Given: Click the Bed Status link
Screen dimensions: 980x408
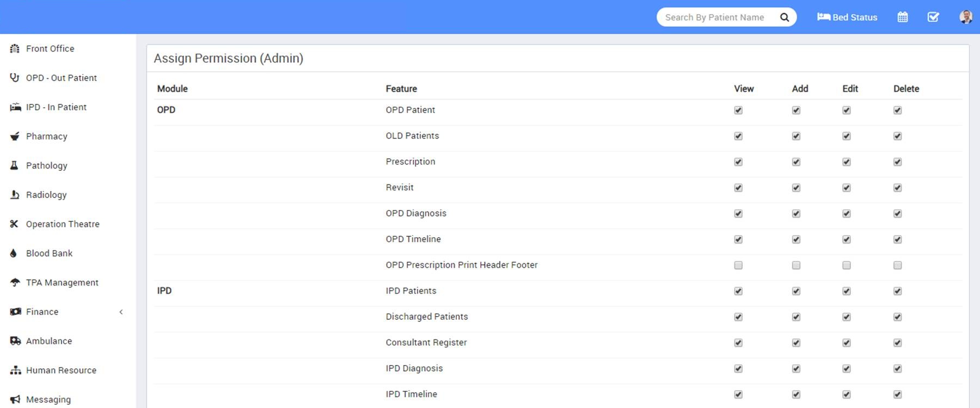Looking at the screenshot, I should coord(847,17).
